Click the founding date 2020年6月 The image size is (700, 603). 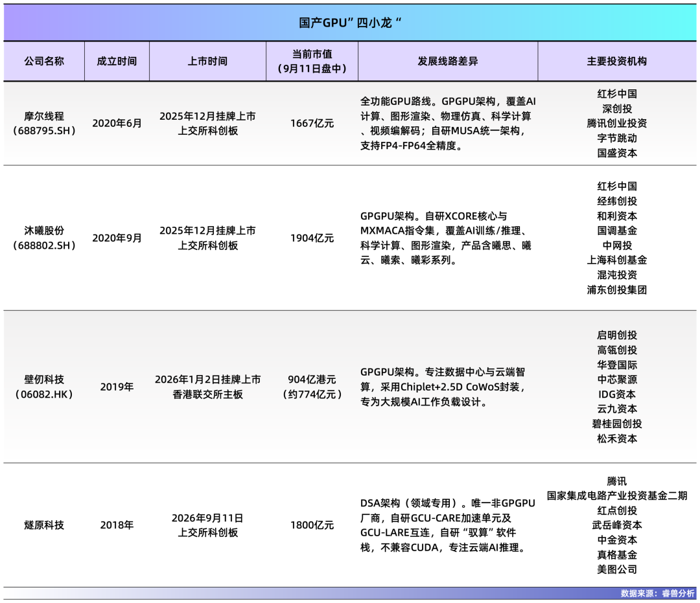tap(117, 124)
